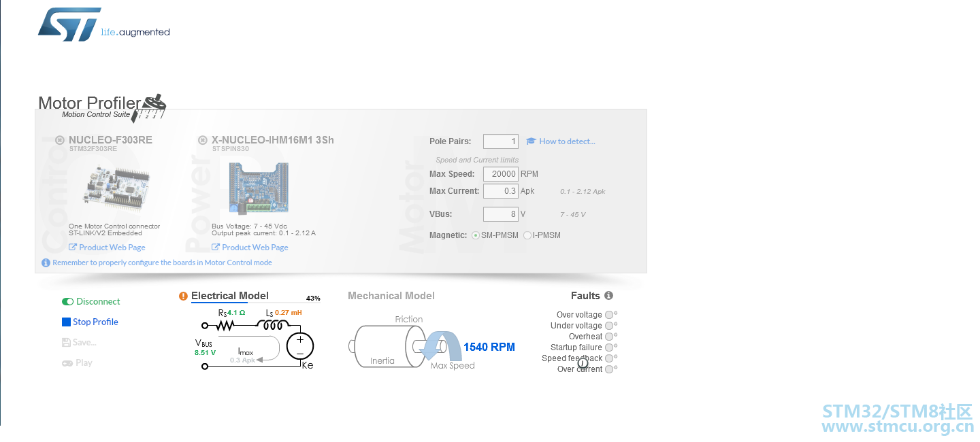Click the 1540 RPM speed reading
Screen dimensions: 980x442
[489, 347]
